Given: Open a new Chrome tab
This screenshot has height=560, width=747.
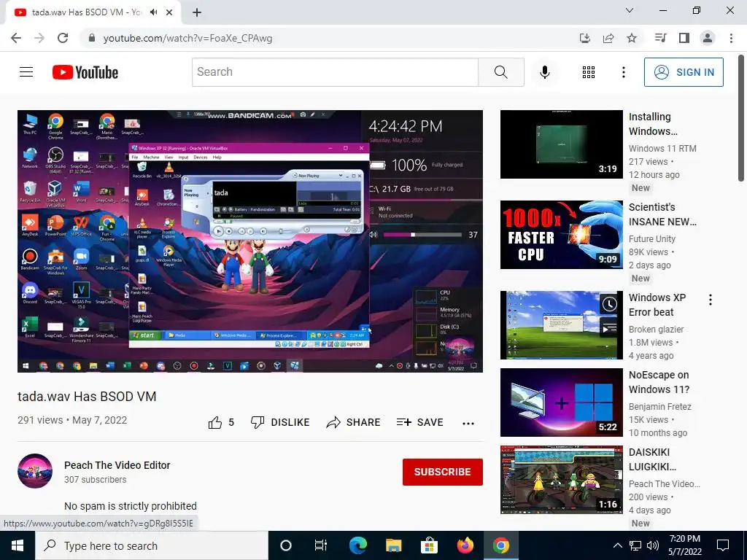Looking at the screenshot, I should coord(197,12).
